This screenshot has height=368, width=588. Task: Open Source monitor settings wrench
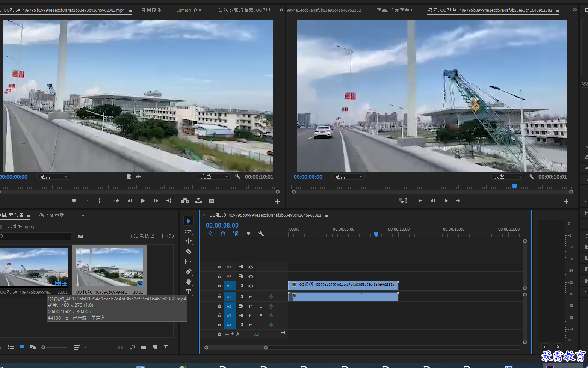click(x=238, y=176)
